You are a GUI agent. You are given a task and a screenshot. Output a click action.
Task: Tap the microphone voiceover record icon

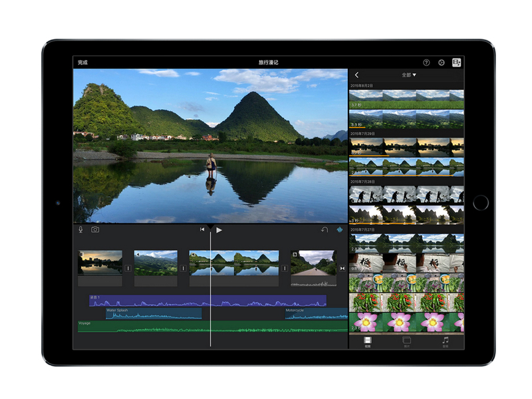tap(80, 229)
